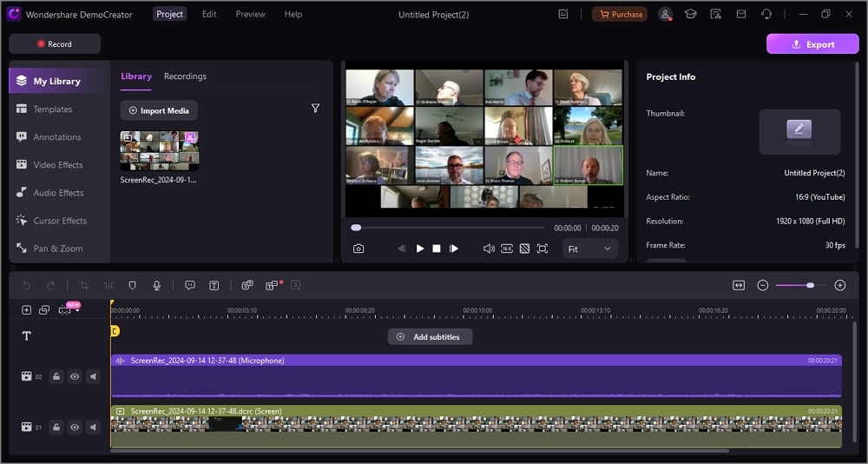Viewport: 868px width, 464px height.
Task: Open Annotations in the sidebar
Action: [x=60, y=137]
